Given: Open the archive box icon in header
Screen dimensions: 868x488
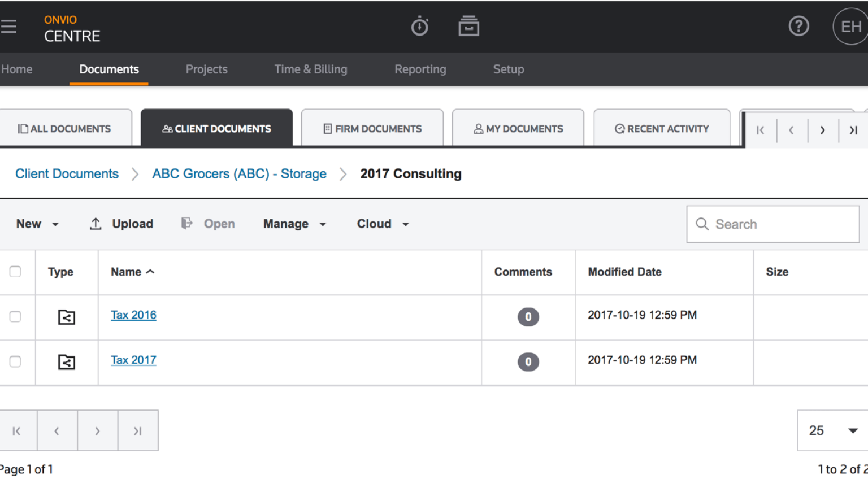Looking at the screenshot, I should pos(468,27).
